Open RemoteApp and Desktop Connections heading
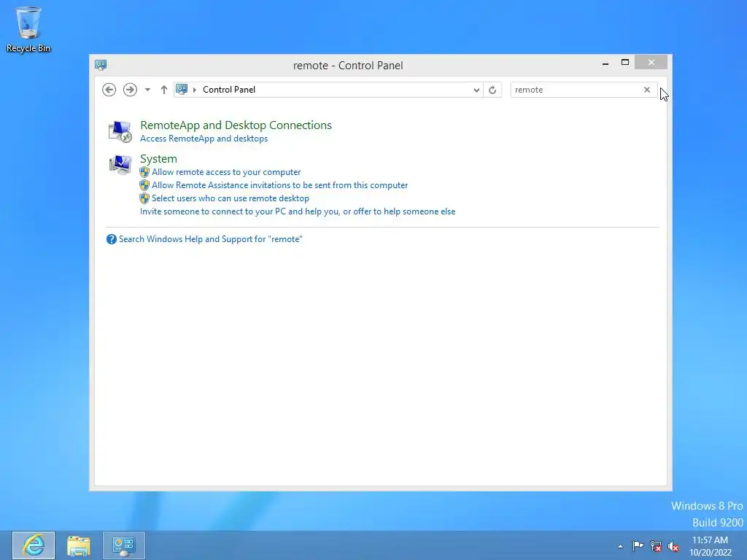This screenshot has height=560, width=747. 236,125
